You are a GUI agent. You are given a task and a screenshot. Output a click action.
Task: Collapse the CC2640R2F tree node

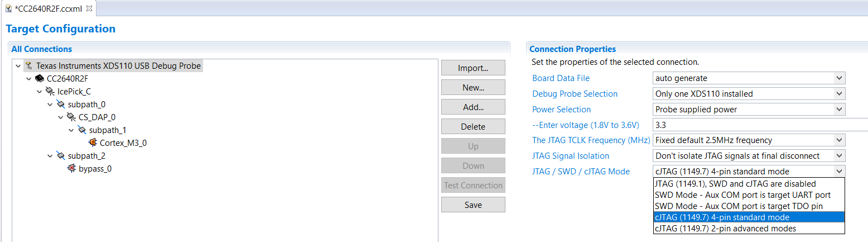tap(29, 79)
